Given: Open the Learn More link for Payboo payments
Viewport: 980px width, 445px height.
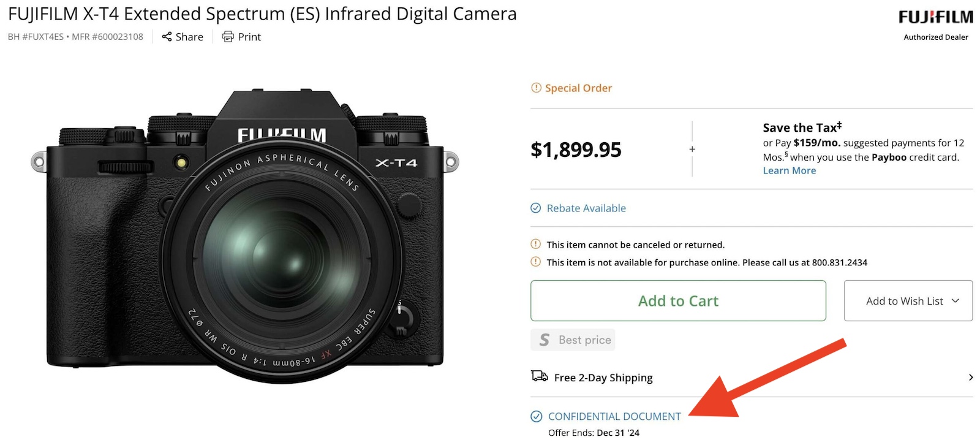Looking at the screenshot, I should pos(789,170).
